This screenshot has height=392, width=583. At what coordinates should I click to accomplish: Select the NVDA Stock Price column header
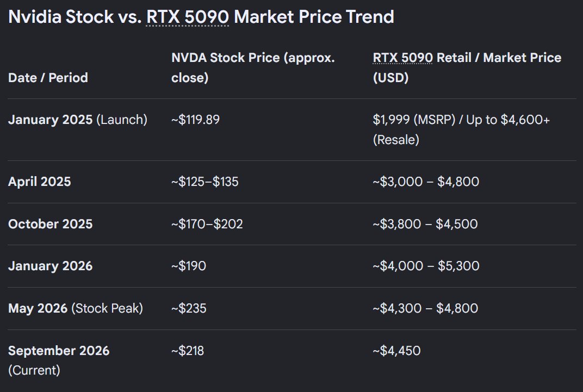click(253, 67)
